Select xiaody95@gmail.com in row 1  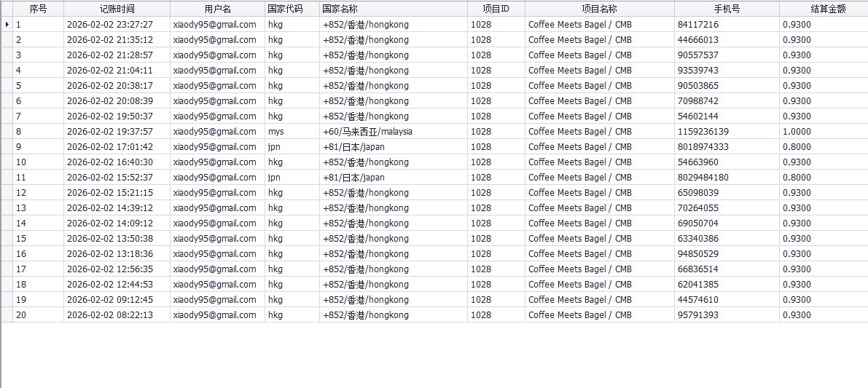click(x=215, y=24)
